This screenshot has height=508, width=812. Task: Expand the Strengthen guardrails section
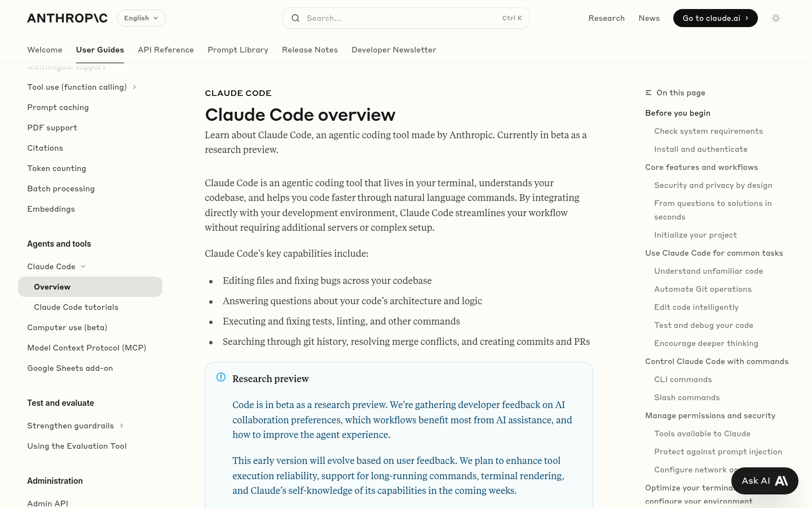(x=121, y=426)
